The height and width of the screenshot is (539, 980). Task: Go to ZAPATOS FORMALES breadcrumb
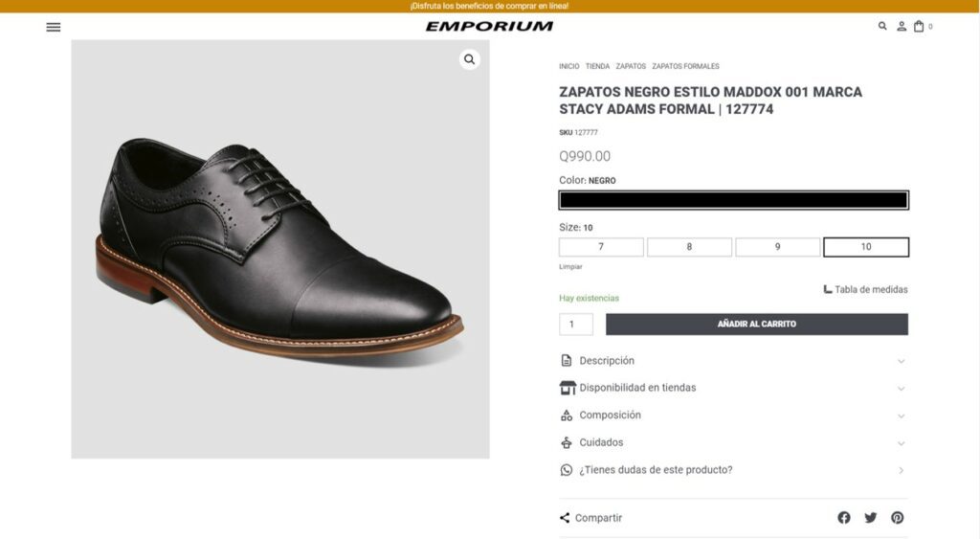[x=685, y=66]
